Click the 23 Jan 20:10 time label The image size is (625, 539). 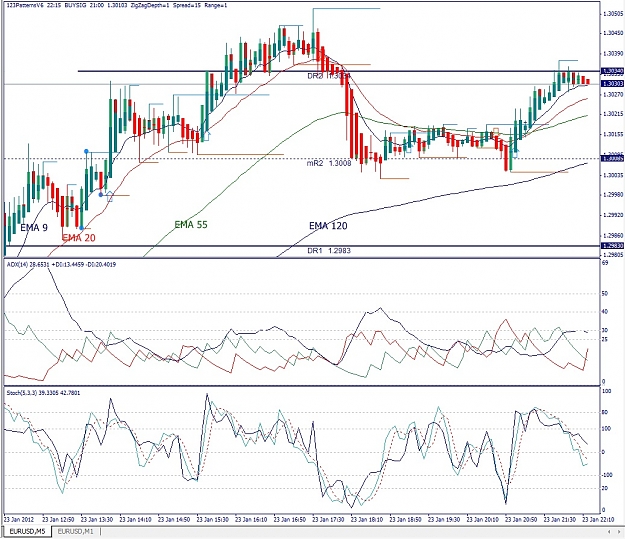coord(483,520)
